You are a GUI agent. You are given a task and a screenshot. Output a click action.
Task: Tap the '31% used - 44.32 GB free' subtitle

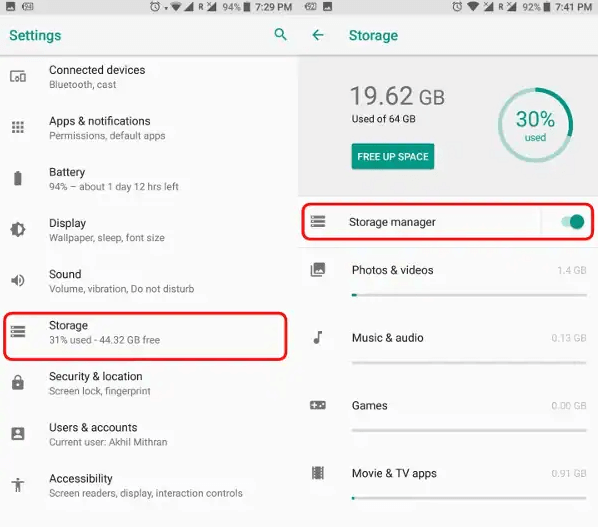point(104,340)
